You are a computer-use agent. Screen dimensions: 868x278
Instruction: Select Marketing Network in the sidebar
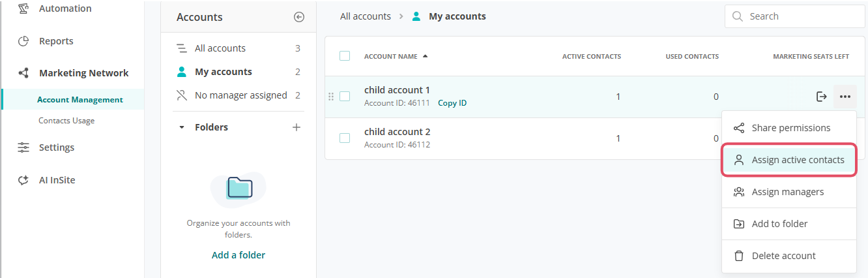click(x=83, y=73)
